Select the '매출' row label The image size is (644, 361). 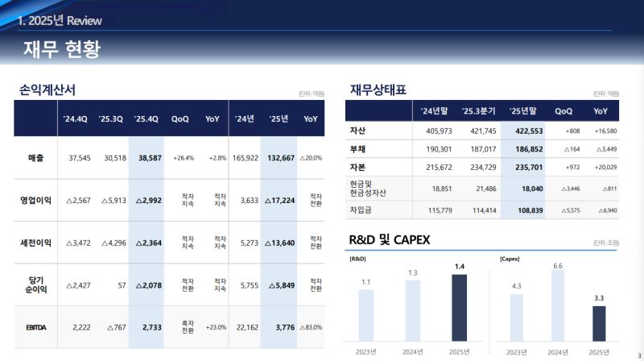36,158
